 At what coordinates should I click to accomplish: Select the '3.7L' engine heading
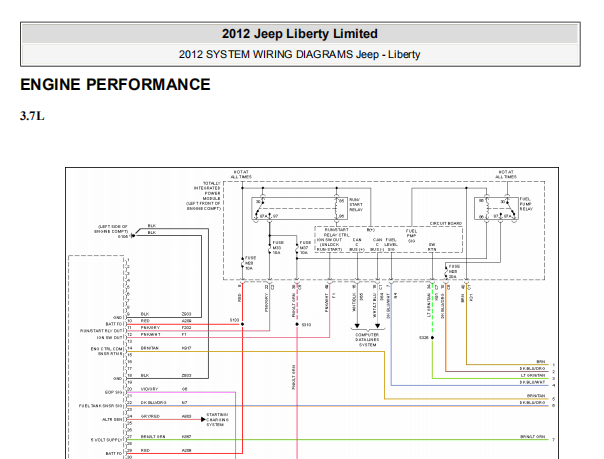32,116
